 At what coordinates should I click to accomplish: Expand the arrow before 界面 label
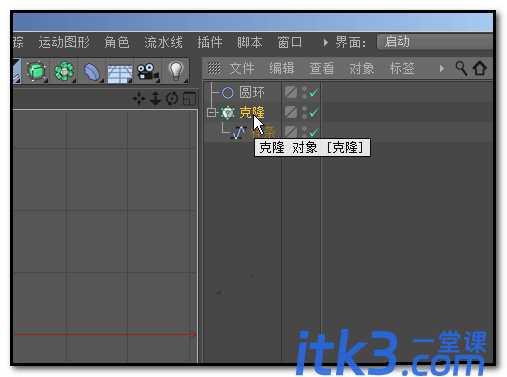click(x=325, y=42)
